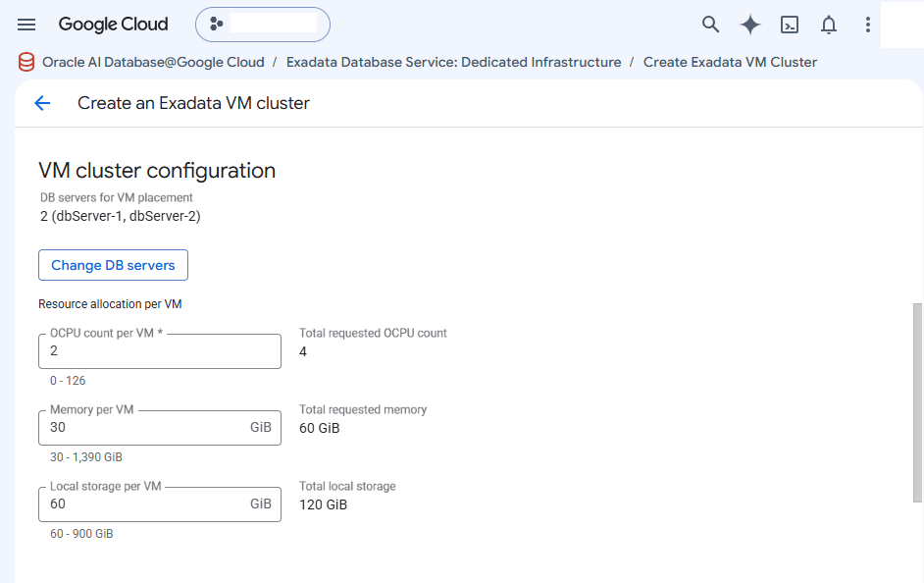Viewport: 924px width, 583px height.
Task: Open the three-dot more options menu
Action: (867, 25)
